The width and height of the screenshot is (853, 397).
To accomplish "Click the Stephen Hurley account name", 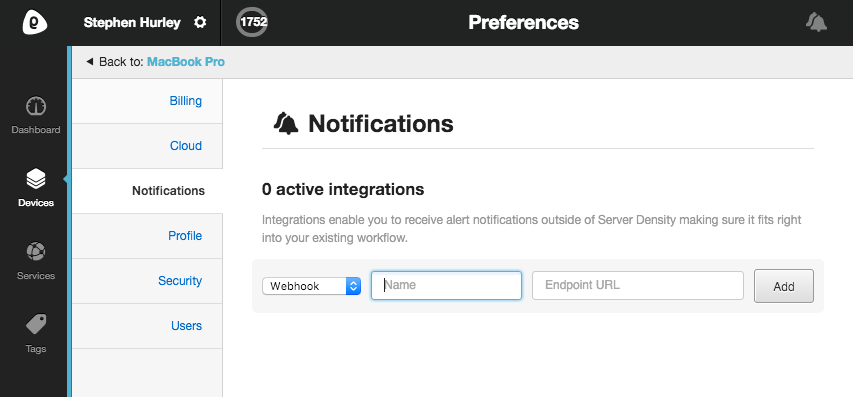I will (x=132, y=23).
